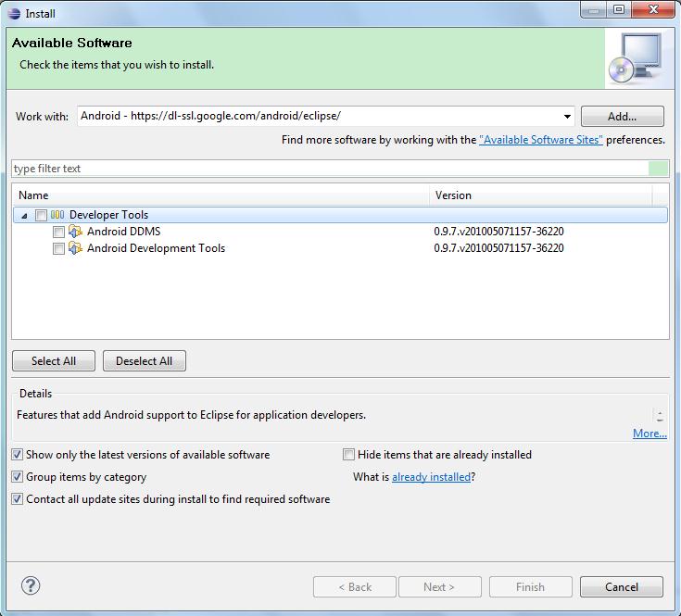Click the Version column header
Image resolution: width=681 pixels, height=616 pixels.
pyautogui.click(x=541, y=195)
